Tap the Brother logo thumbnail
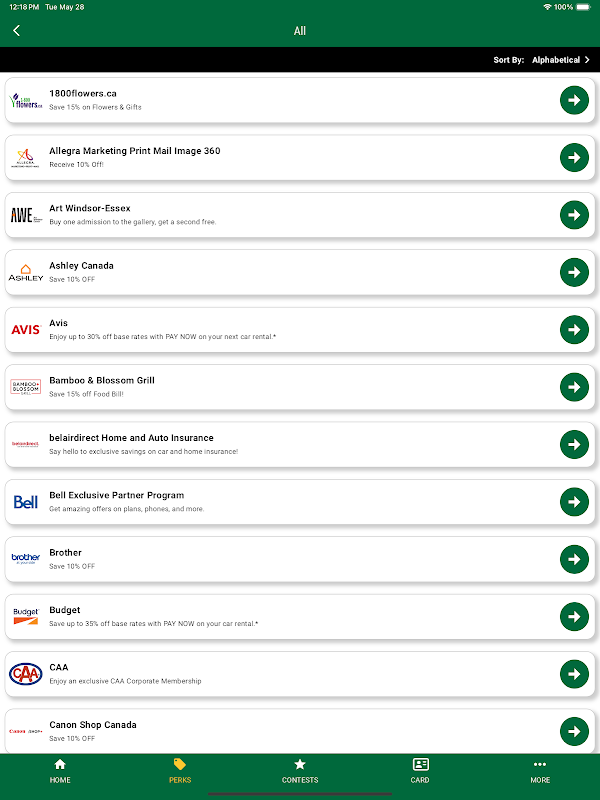Image resolution: width=600 pixels, height=800 pixels. [x=26, y=559]
